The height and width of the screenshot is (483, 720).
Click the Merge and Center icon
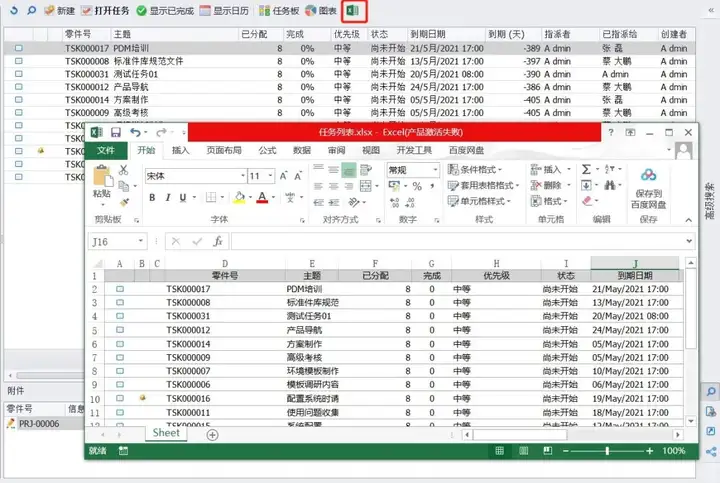(x=366, y=186)
